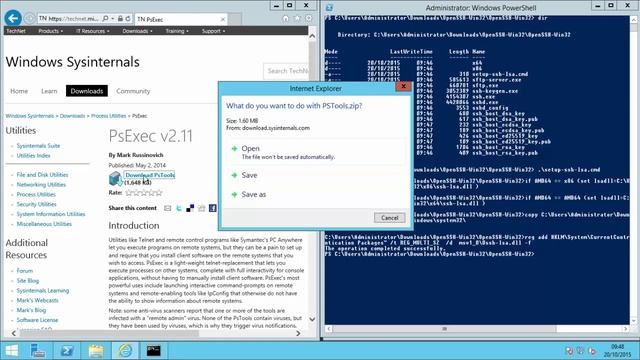The height and width of the screenshot is (360, 640).
Task: Open Networking Utilities link
Action: click(x=41, y=184)
